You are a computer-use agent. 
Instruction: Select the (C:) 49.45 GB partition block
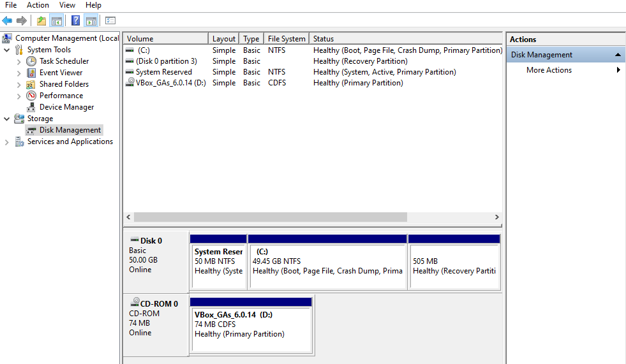coord(327,262)
